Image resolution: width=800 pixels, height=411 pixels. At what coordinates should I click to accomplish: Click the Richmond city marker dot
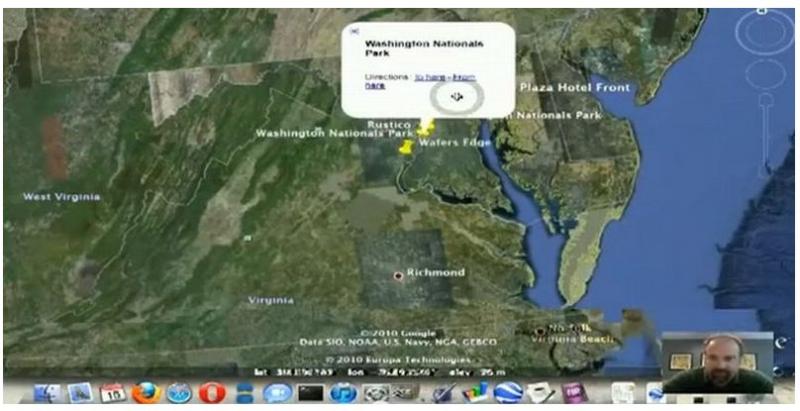coord(398,276)
